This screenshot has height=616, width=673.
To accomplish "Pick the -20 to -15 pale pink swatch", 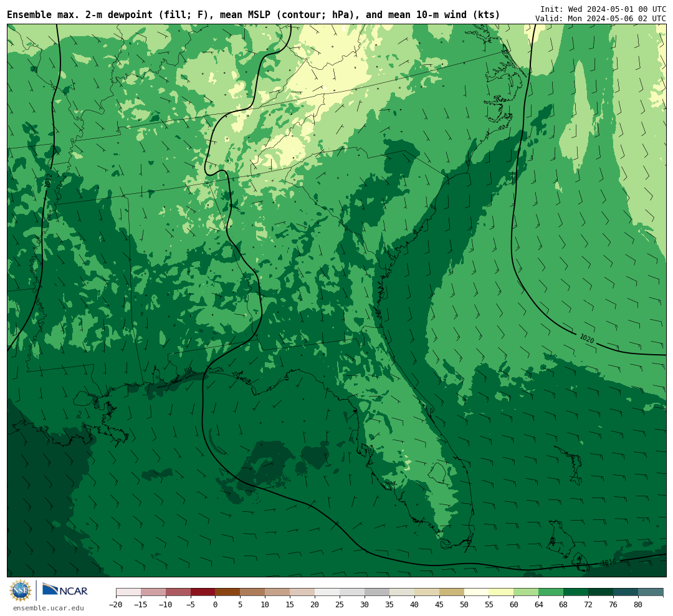I will click(128, 592).
